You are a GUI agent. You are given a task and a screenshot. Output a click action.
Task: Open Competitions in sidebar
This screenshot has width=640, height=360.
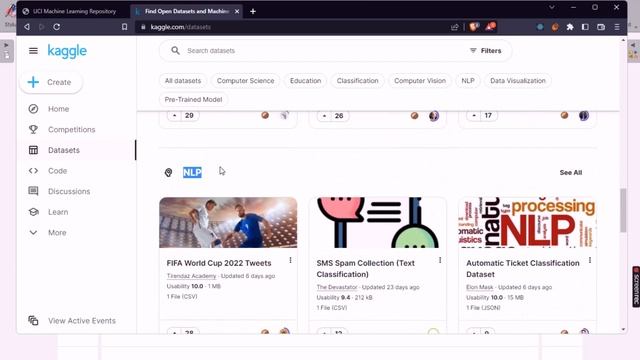(x=71, y=129)
